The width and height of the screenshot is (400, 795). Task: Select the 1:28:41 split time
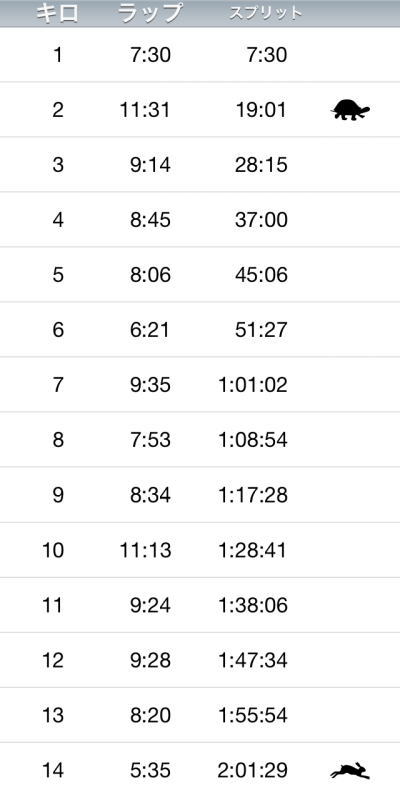point(253,550)
